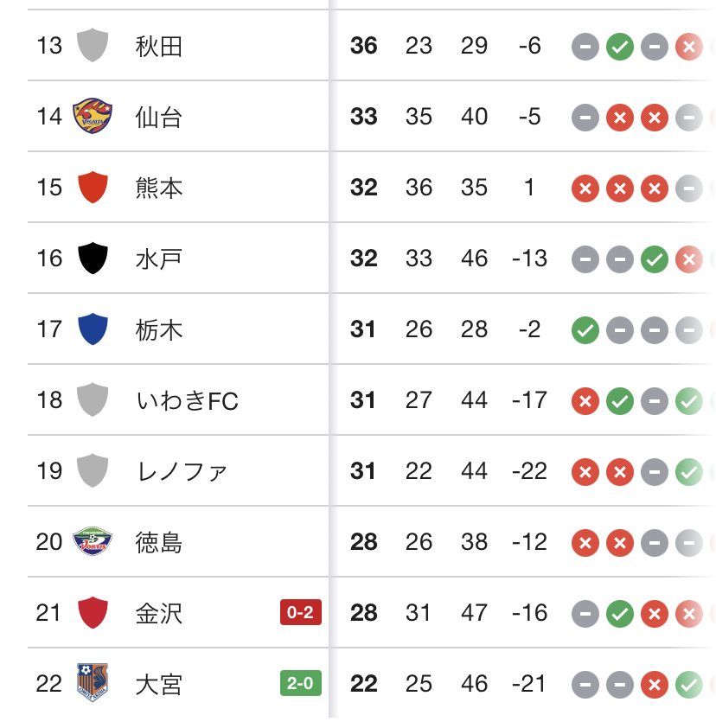This screenshot has height=728, width=716.
Task: Click the green win icon in 秋田's form
Action: pos(619,46)
